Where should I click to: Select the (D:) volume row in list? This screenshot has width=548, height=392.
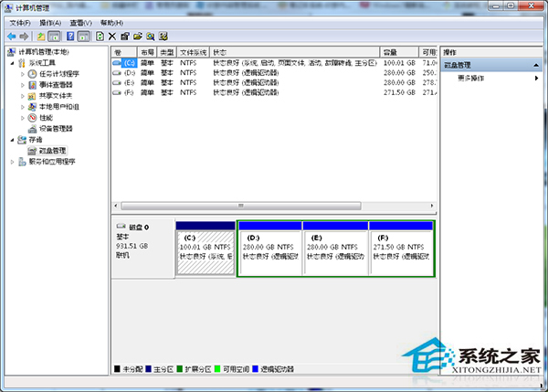[274, 73]
